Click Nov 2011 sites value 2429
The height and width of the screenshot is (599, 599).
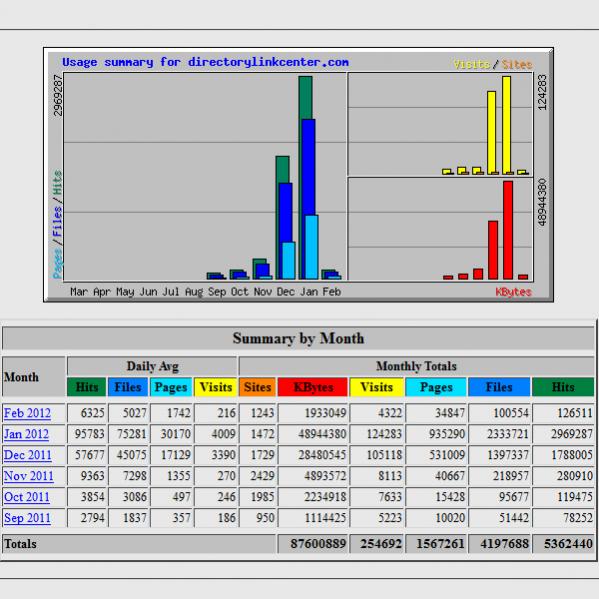[x=262, y=476]
